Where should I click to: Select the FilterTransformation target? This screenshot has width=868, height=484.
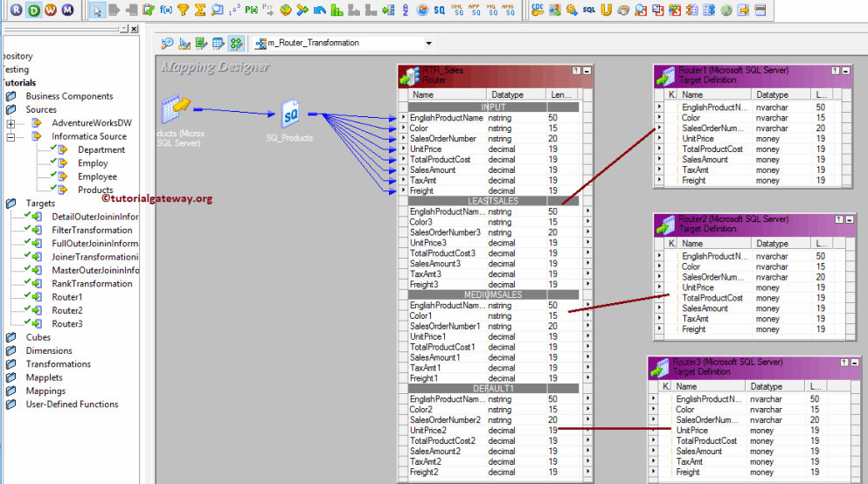click(x=92, y=230)
